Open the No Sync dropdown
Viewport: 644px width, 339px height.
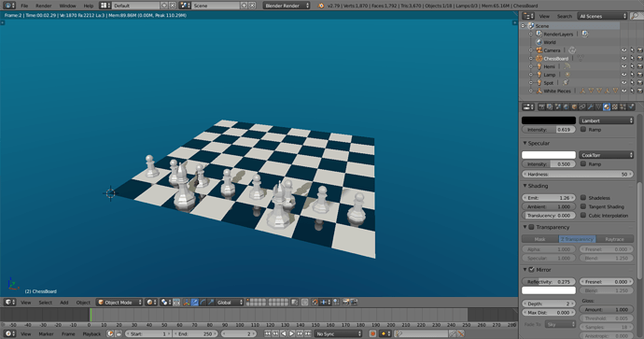[338, 333]
